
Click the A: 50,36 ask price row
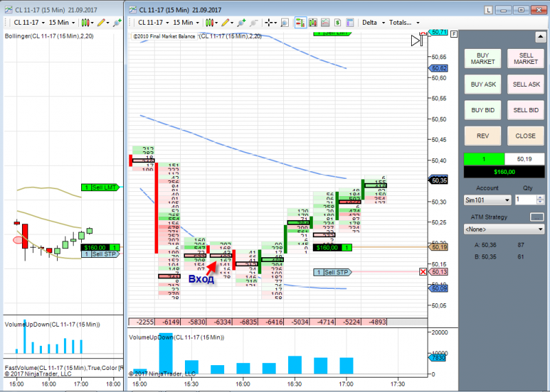pos(499,245)
